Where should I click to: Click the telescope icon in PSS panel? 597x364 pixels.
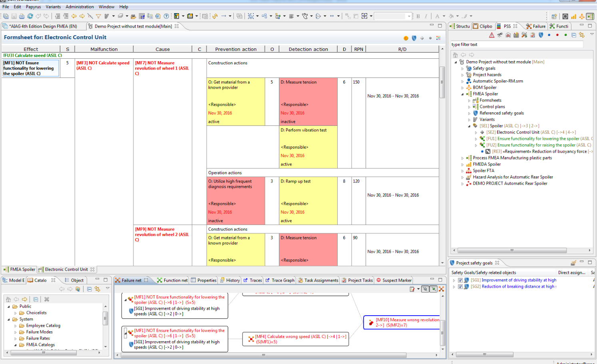(500, 35)
